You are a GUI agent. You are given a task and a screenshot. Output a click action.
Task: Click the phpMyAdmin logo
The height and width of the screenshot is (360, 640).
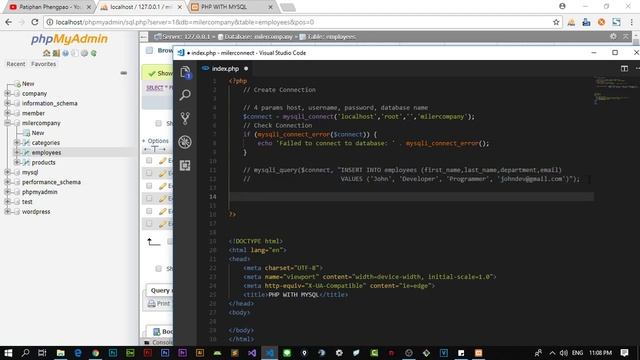pos(69,39)
